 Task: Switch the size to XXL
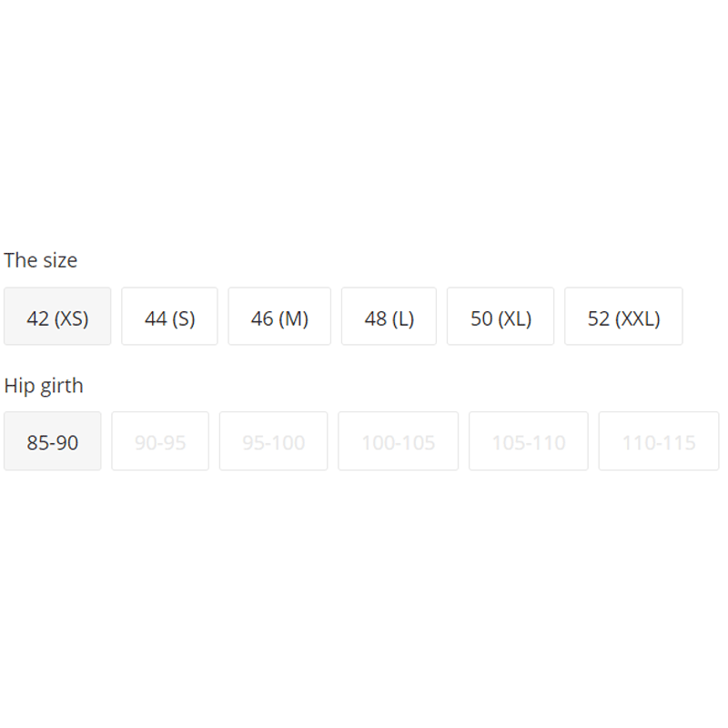(x=623, y=317)
